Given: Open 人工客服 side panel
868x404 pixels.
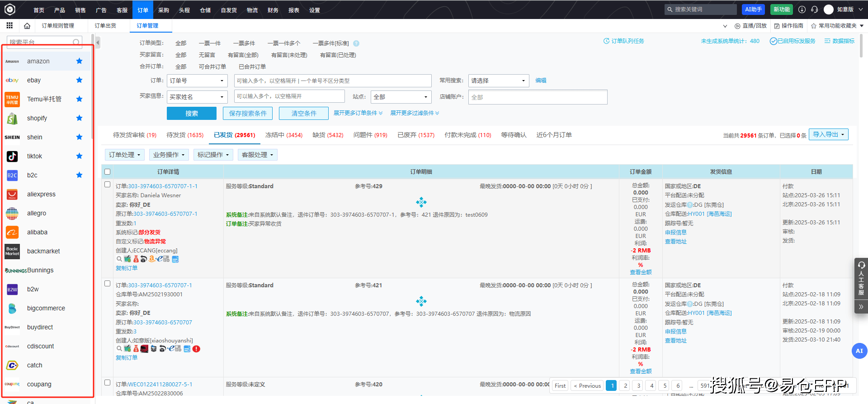Looking at the screenshot, I should [x=861, y=278].
